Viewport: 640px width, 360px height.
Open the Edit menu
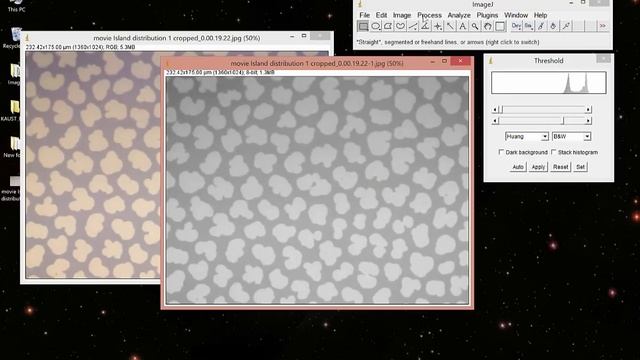[x=381, y=15]
